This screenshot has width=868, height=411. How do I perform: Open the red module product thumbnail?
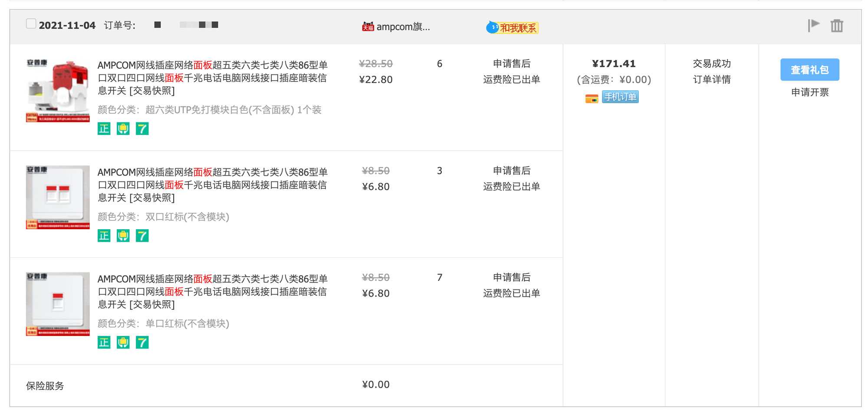(x=58, y=90)
